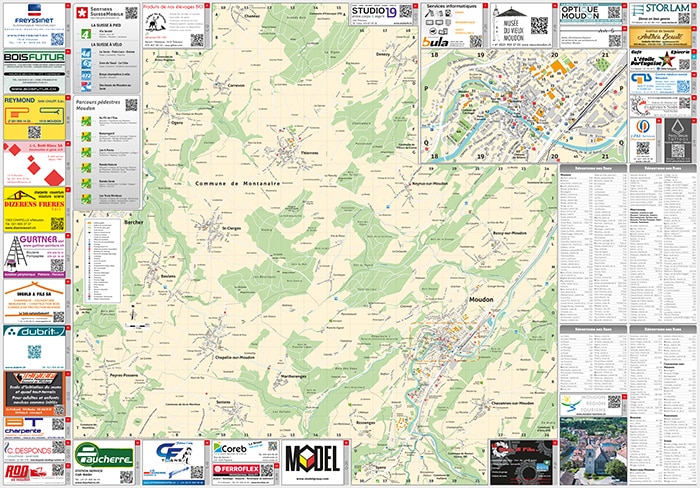This screenshot has width=700, height=488.
Task: Select the green route 4 hiking icon
Action: pyautogui.click(x=86, y=33)
